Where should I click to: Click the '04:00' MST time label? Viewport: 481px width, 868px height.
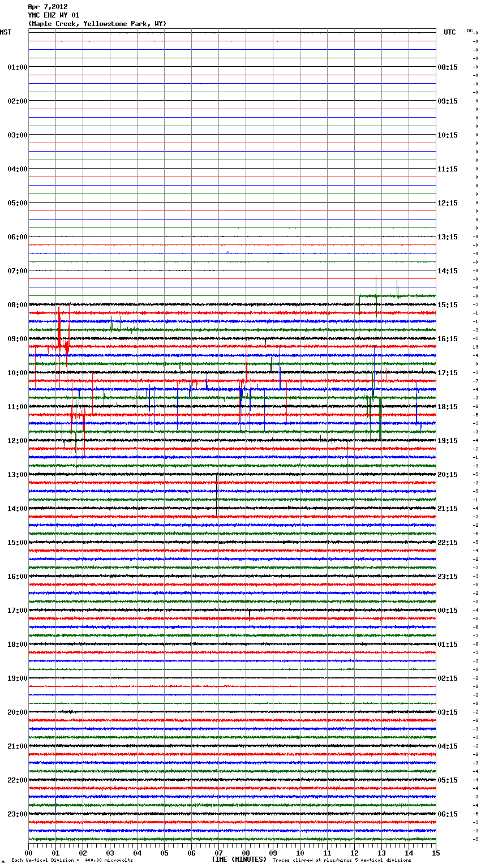click(18, 169)
